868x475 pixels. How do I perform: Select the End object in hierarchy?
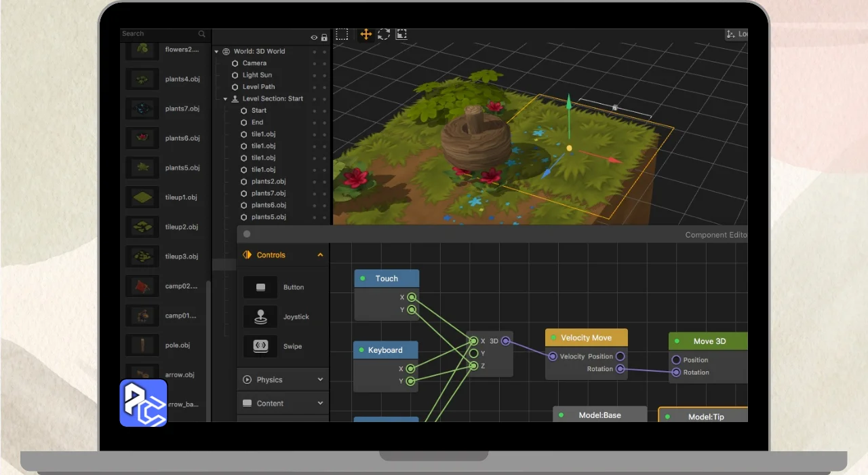(257, 122)
